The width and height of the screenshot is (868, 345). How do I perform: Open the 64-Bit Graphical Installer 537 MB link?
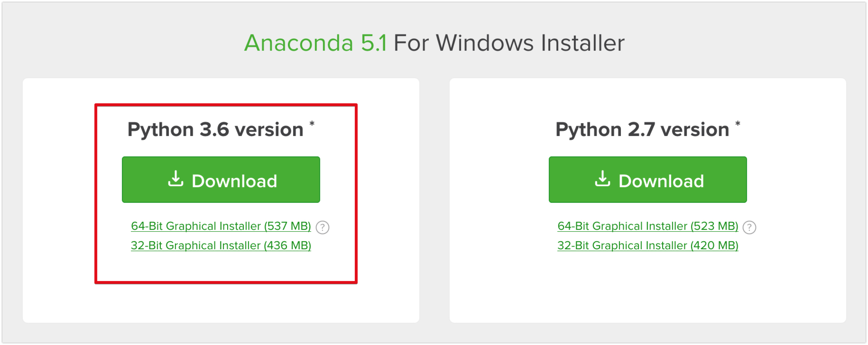point(220,226)
